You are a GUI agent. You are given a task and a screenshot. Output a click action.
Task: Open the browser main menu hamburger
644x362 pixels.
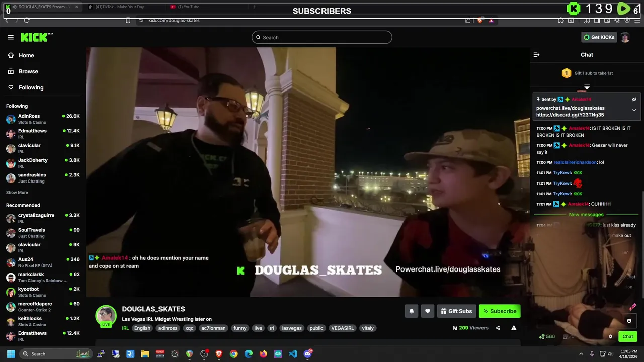point(637,20)
